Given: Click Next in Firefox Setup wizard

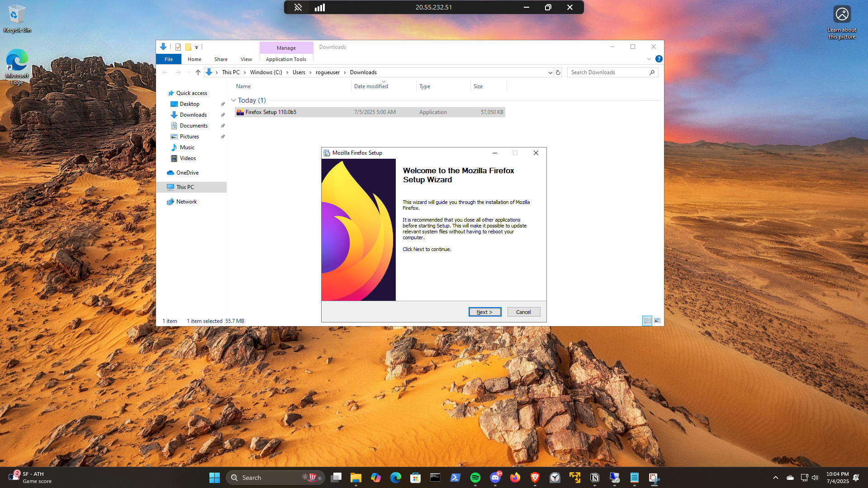Looking at the screenshot, I should [484, 312].
